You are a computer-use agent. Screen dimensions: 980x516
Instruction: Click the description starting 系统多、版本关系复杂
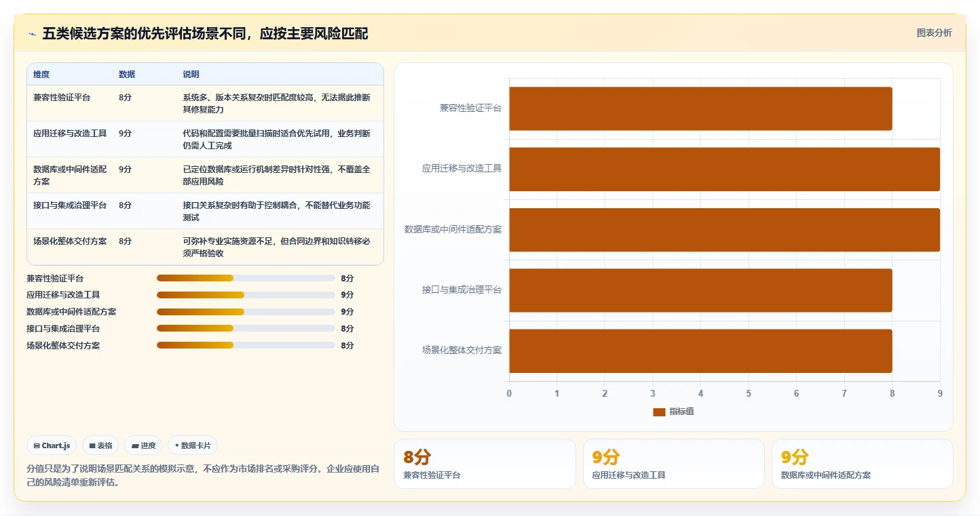(277, 104)
